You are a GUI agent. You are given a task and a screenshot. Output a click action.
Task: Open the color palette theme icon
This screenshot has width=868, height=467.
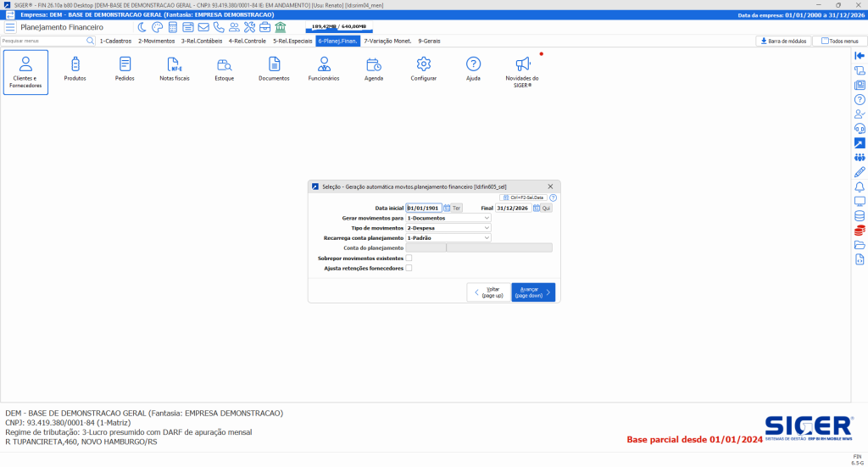coord(157,27)
